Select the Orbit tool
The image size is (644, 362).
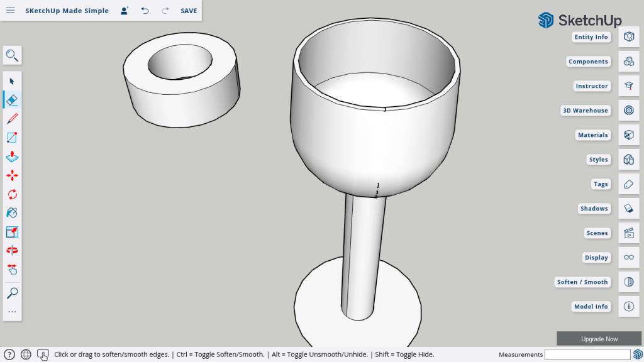[x=12, y=250]
